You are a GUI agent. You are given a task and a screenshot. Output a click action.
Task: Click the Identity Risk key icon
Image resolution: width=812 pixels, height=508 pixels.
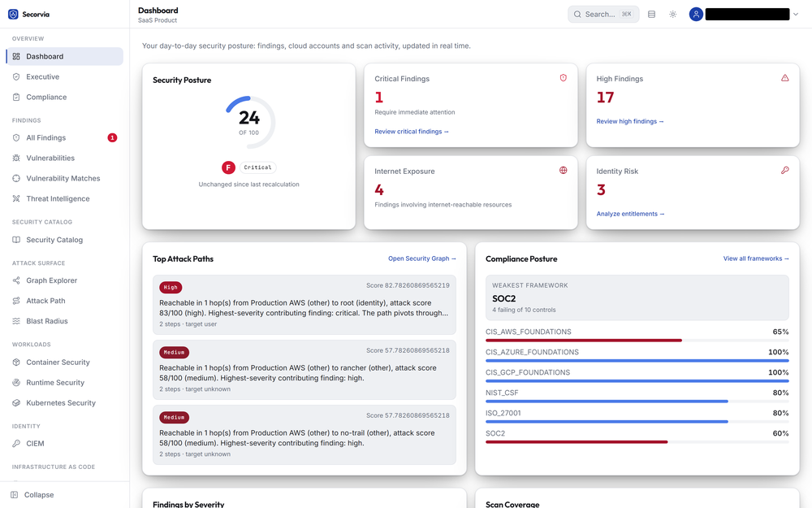click(785, 170)
